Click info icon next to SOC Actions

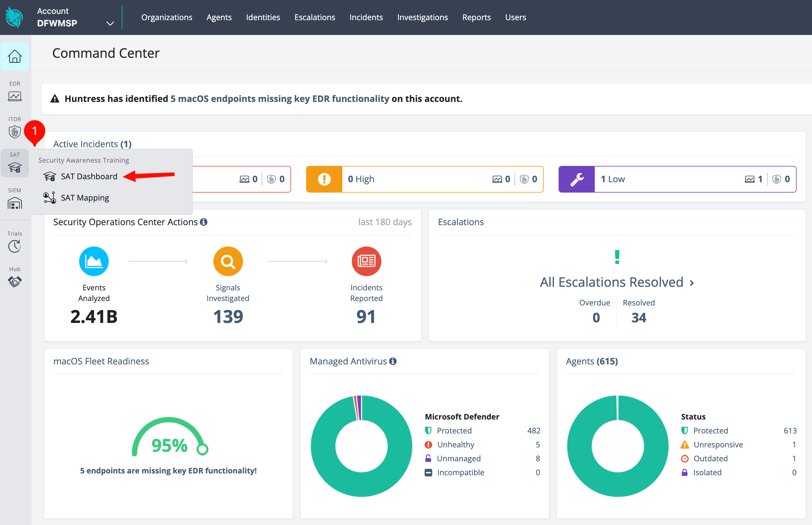click(204, 222)
